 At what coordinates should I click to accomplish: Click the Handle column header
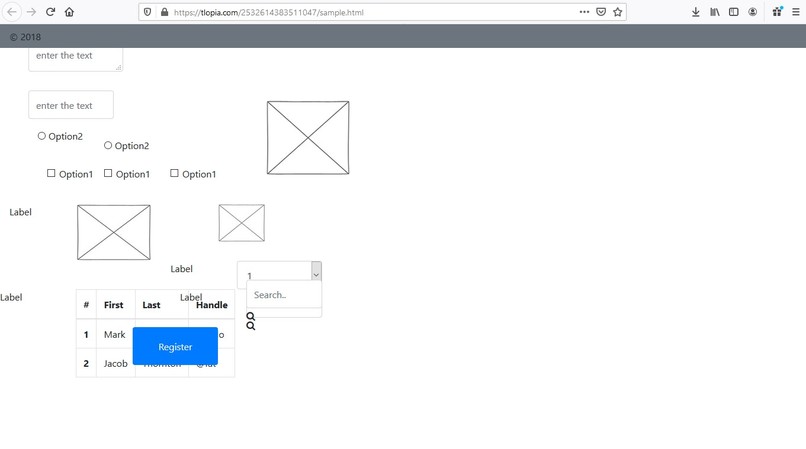[x=212, y=305]
